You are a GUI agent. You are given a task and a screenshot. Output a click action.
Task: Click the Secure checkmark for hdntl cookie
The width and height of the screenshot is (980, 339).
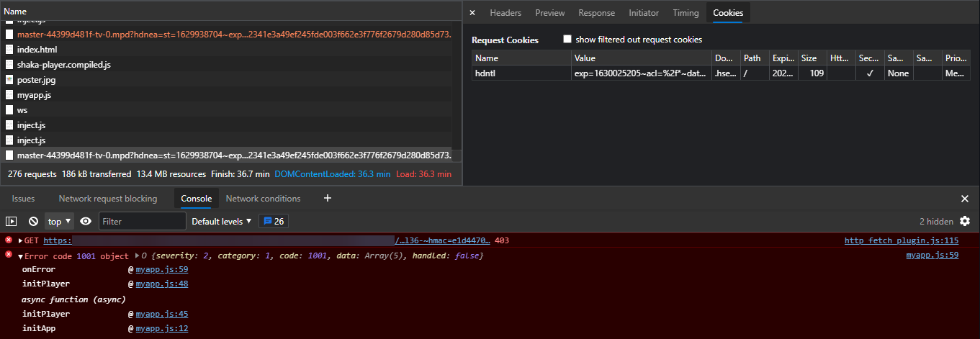point(870,73)
